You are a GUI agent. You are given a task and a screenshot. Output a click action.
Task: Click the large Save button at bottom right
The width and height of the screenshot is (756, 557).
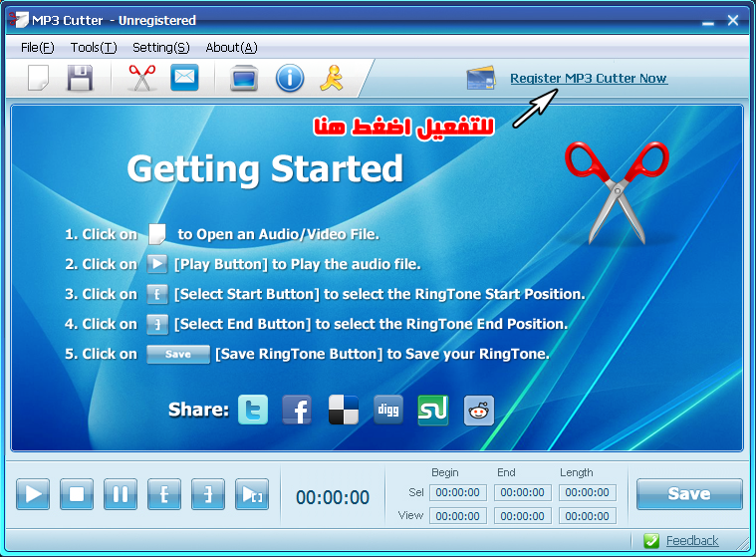(x=689, y=494)
